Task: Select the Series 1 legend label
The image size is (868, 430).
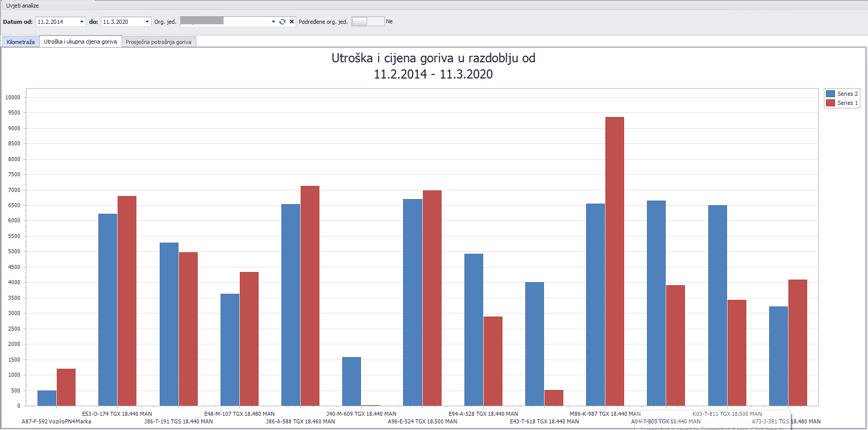Action: coord(848,103)
